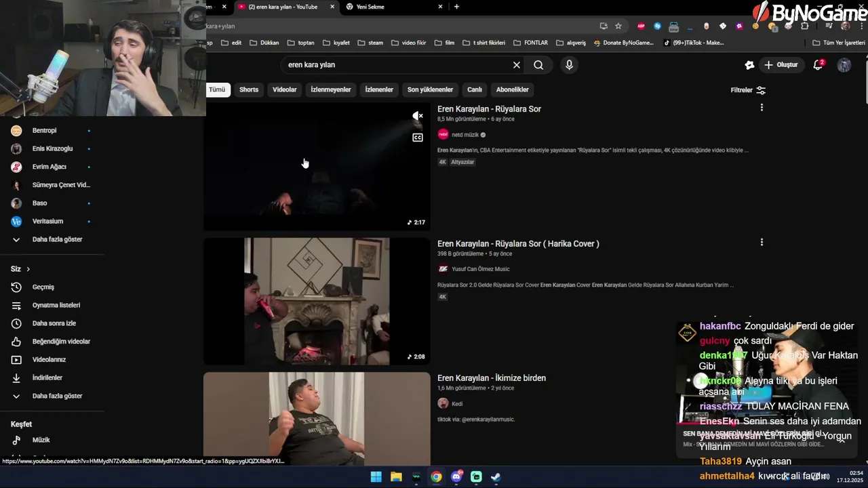Open the netd müzik channel link
Screen dimensions: 868x488
pos(465,135)
